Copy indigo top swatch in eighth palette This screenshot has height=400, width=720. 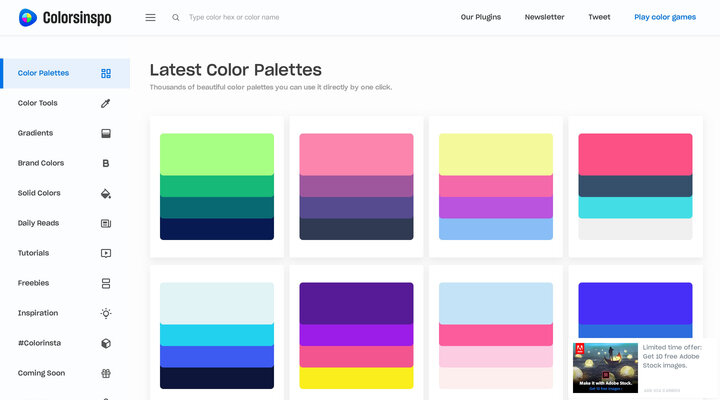click(x=636, y=303)
